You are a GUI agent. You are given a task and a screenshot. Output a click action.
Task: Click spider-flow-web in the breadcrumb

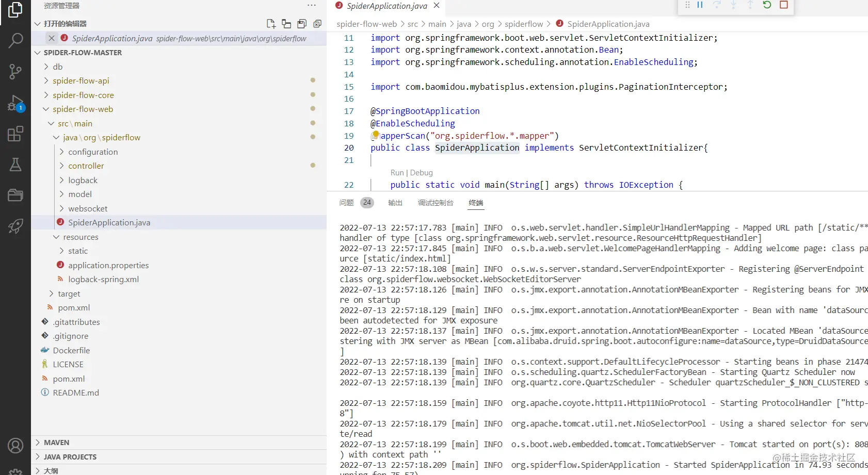[x=366, y=24]
